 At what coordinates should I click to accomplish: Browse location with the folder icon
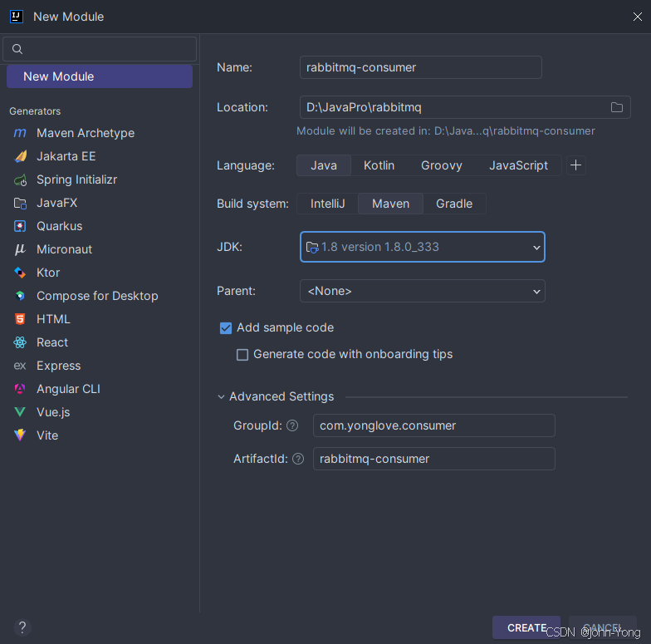[616, 107]
